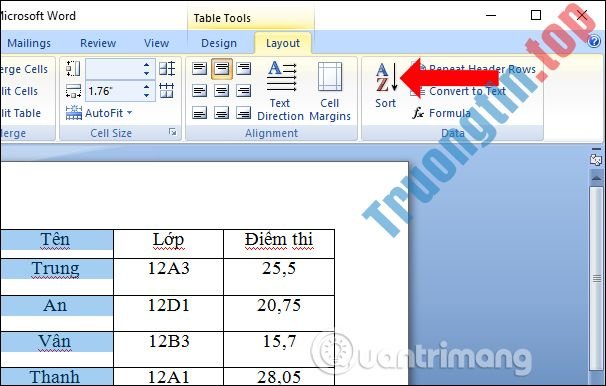The height and width of the screenshot is (386, 606).
Task: Click Distribute Rows icon
Action: tap(167, 69)
